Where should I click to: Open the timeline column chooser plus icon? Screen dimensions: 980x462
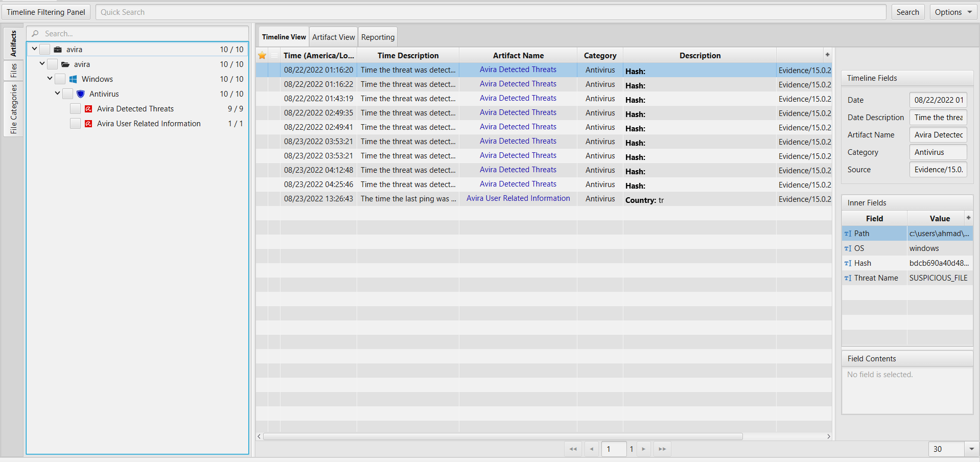pyautogui.click(x=827, y=55)
